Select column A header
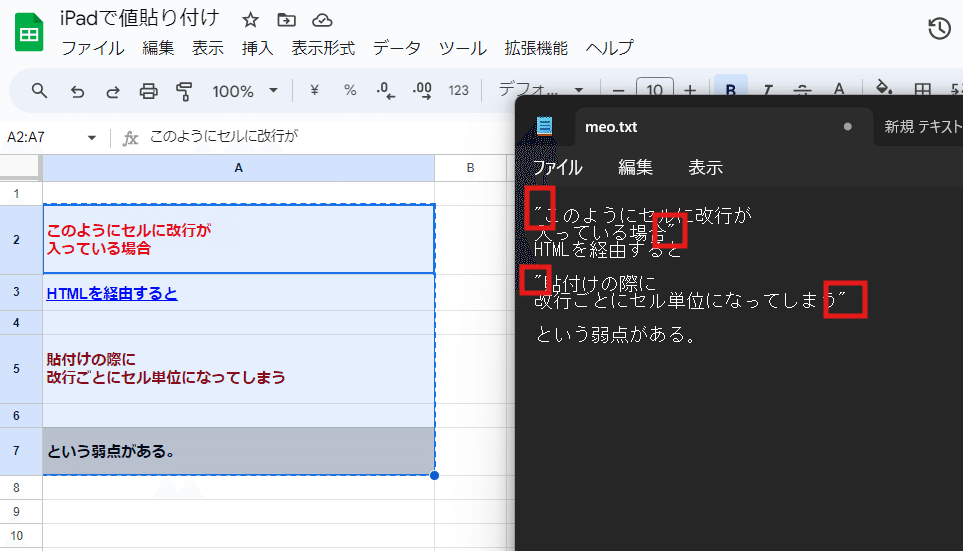Image resolution: width=963 pixels, height=551 pixels. pyautogui.click(x=238, y=168)
